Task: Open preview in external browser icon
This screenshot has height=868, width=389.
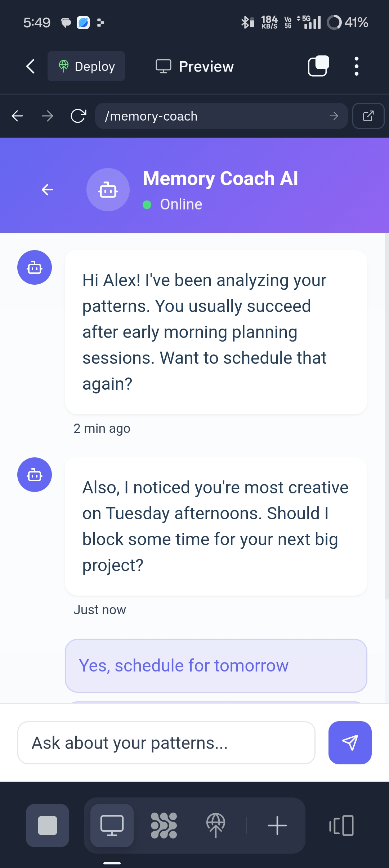Action: (368, 116)
